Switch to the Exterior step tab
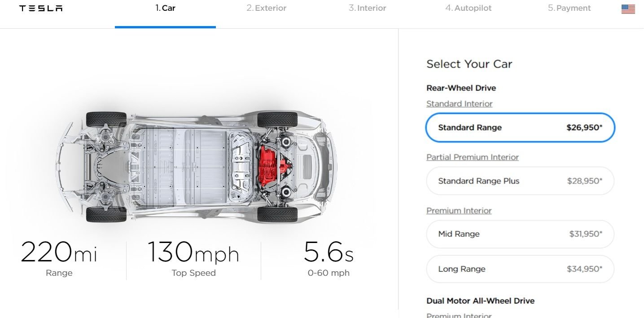This screenshot has height=318, width=644. click(x=266, y=8)
